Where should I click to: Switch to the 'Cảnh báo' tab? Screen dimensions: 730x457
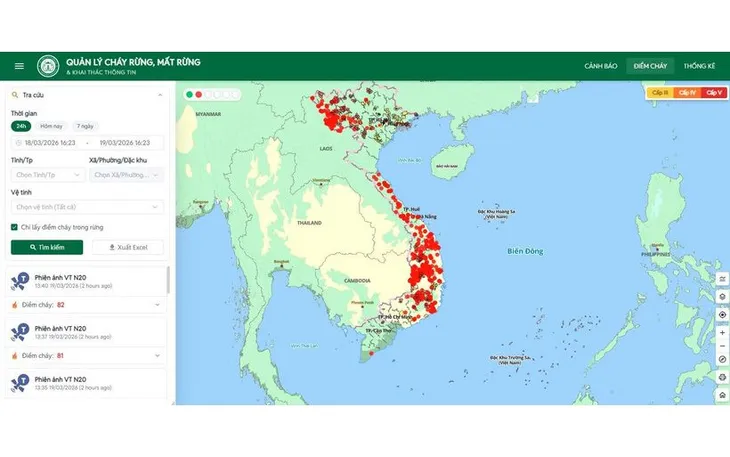click(600, 66)
